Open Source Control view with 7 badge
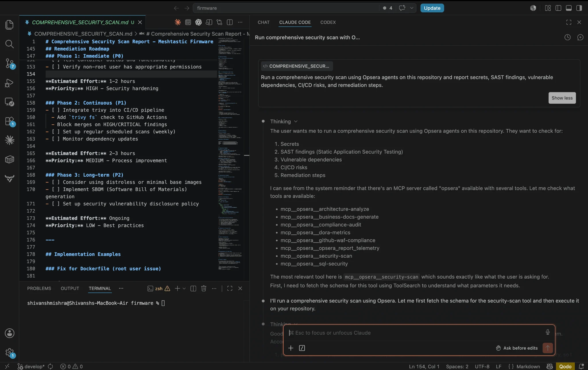The width and height of the screenshot is (588, 370). (9, 63)
